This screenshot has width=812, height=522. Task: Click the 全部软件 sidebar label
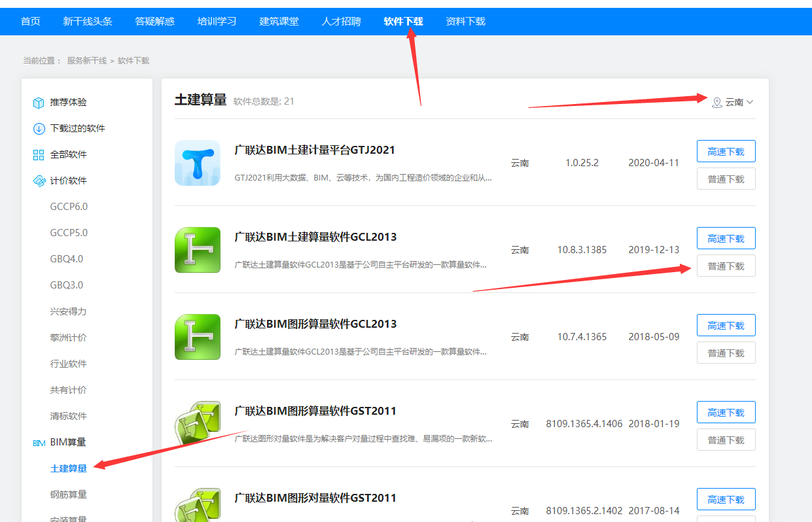pyautogui.click(x=69, y=155)
